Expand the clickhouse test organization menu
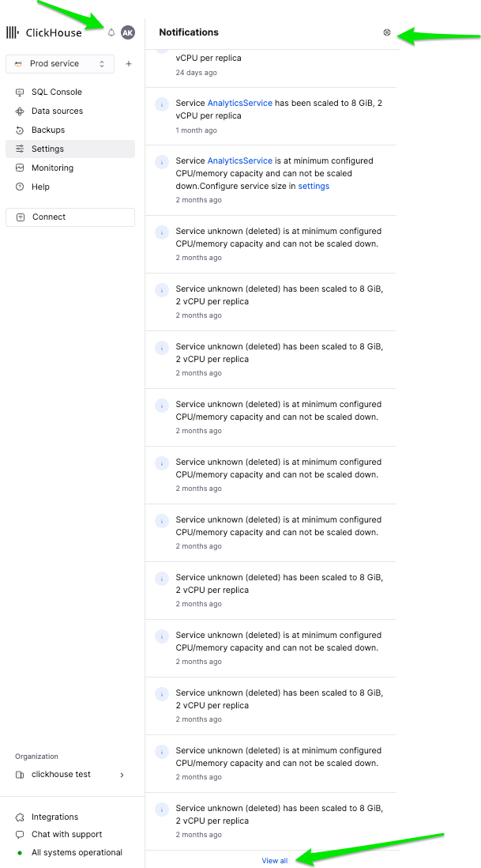This screenshot has width=481, height=868. (x=70, y=775)
